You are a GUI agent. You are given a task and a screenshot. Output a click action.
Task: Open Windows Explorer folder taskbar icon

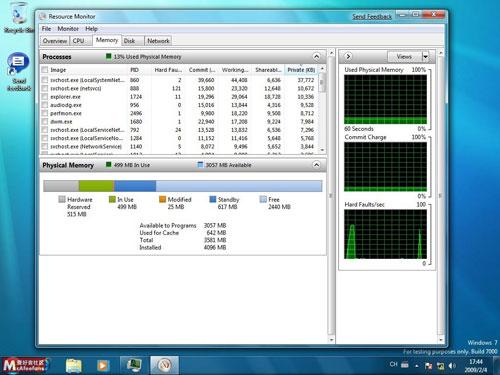(x=74, y=366)
